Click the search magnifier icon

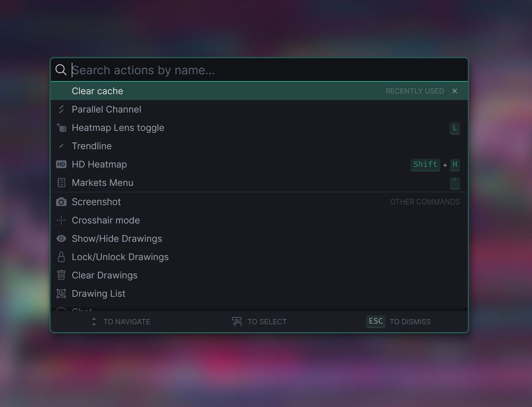coord(61,70)
